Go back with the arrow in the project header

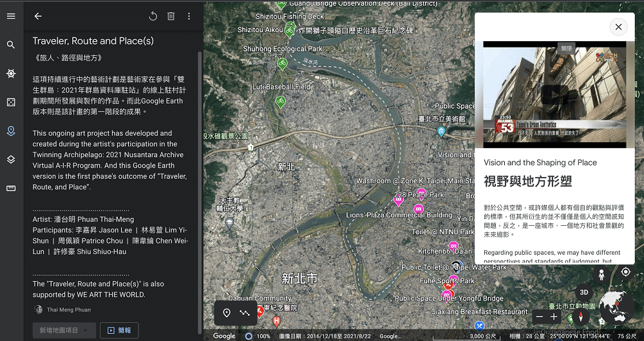tap(38, 16)
